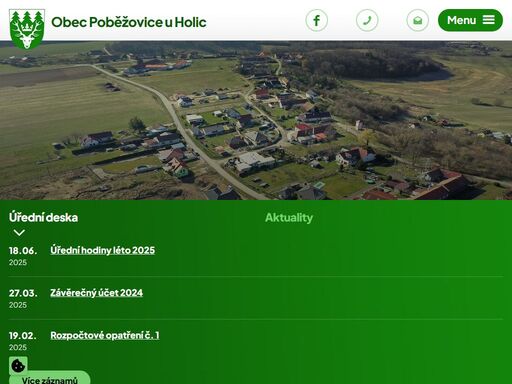Open cookie settings icon

point(18,365)
